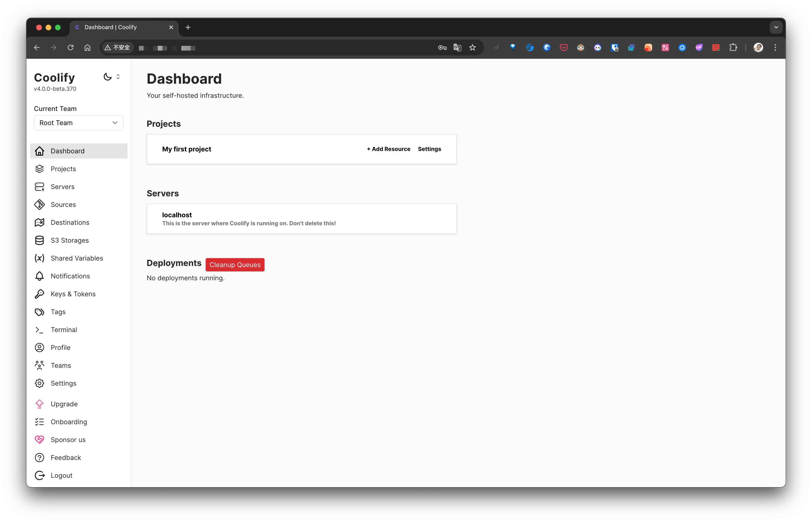Open Terminal via the prompt icon

coord(39,330)
